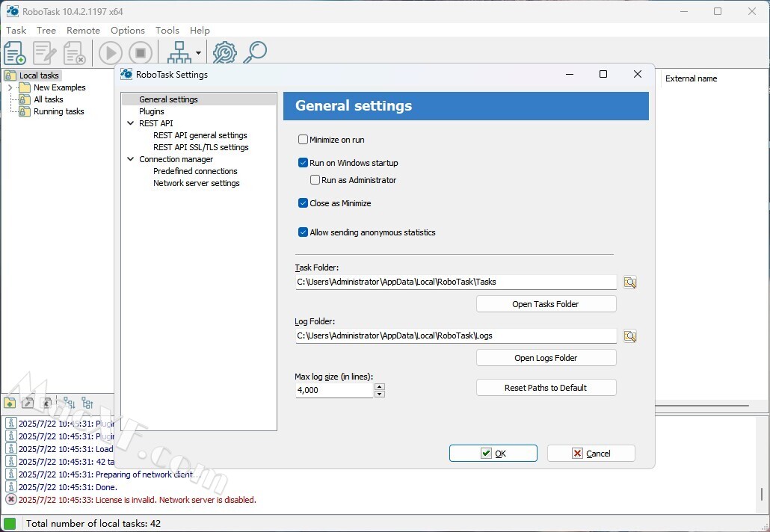Open the dropdown arrow beside the hierarchy icon
The image size is (770, 532).
(198, 52)
